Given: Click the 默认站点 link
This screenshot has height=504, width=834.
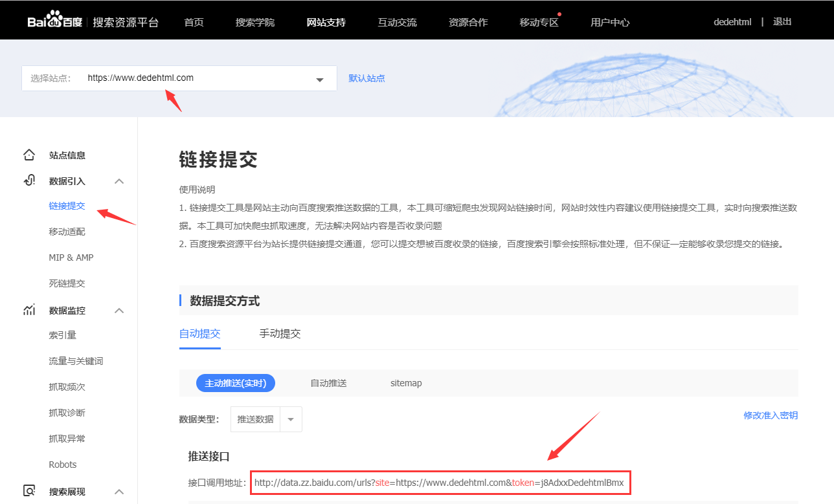Looking at the screenshot, I should [x=366, y=78].
